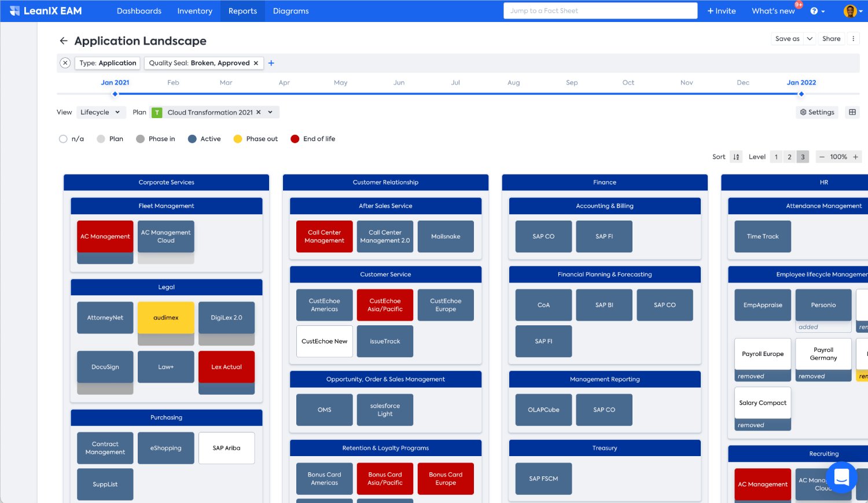
Task: Click the Jump to a Fact Sheet search field
Action: click(x=600, y=11)
